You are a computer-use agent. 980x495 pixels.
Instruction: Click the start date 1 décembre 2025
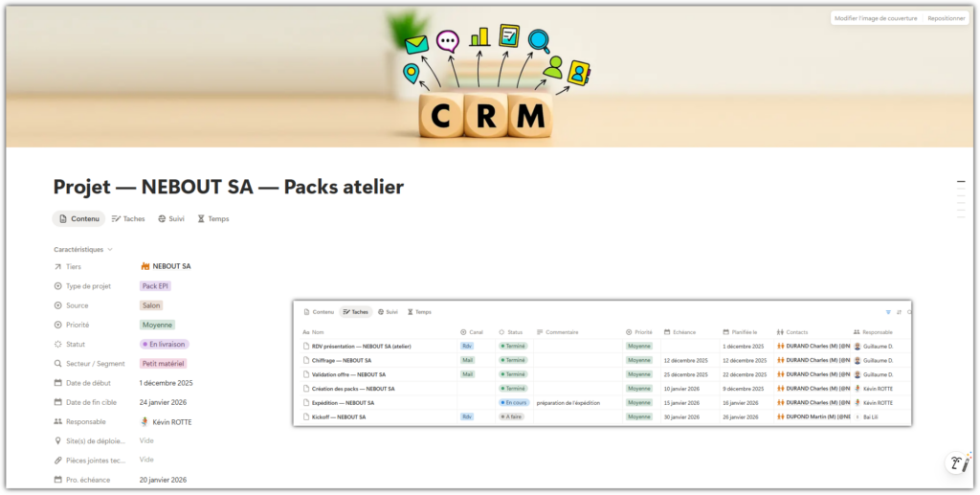pyautogui.click(x=166, y=383)
